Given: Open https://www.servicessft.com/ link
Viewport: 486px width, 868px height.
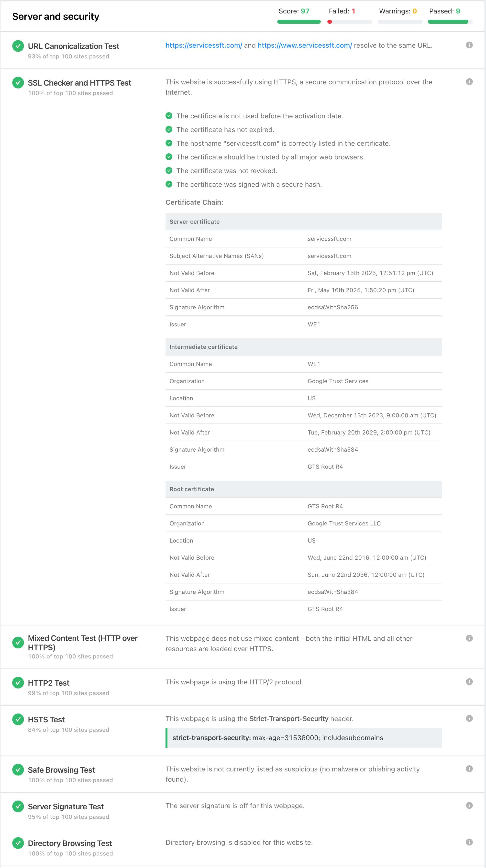Looking at the screenshot, I should [x=305, y=45].
